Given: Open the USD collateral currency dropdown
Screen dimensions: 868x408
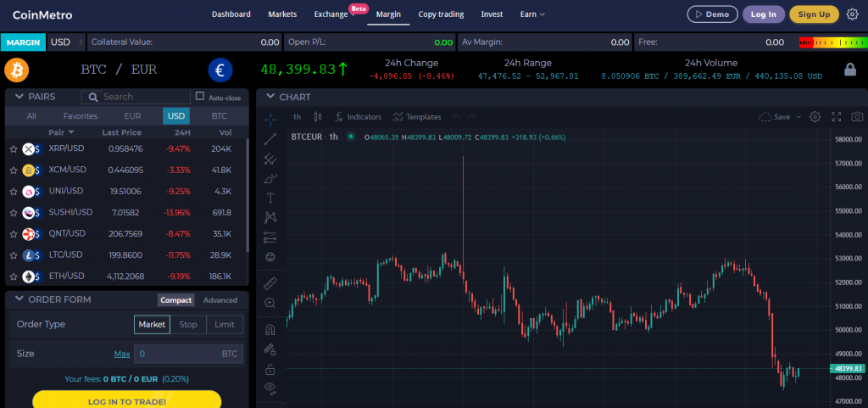Looking at the screenshot, I should (66, 42).
